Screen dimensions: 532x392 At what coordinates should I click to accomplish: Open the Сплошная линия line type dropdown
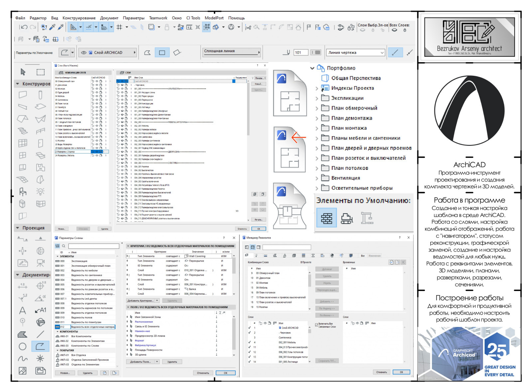(232, 52)
